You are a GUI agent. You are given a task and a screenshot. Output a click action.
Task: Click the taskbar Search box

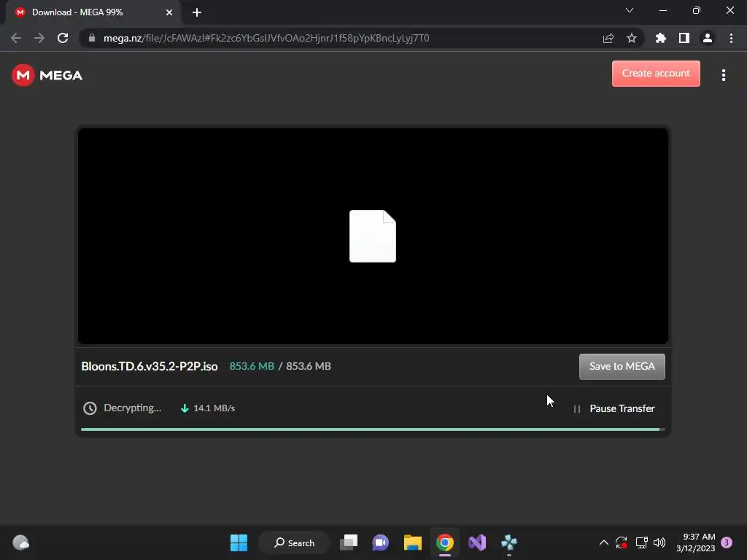(295, 542)
